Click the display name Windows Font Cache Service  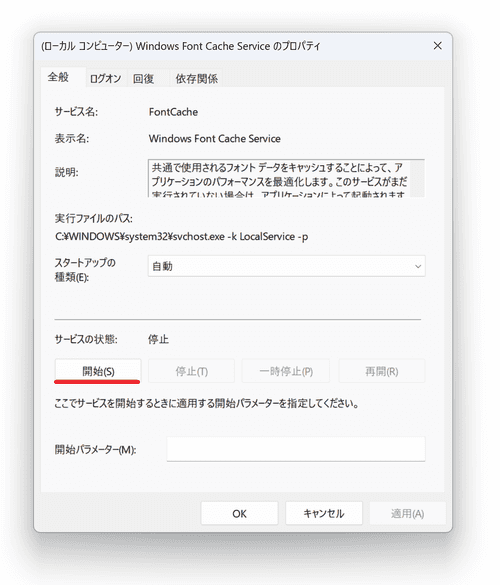215,138
